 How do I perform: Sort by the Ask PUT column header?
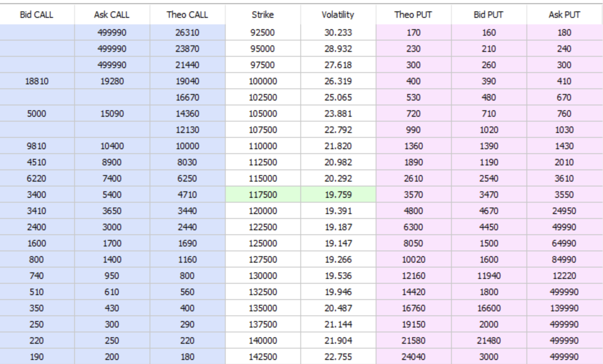tap(564, 15)
